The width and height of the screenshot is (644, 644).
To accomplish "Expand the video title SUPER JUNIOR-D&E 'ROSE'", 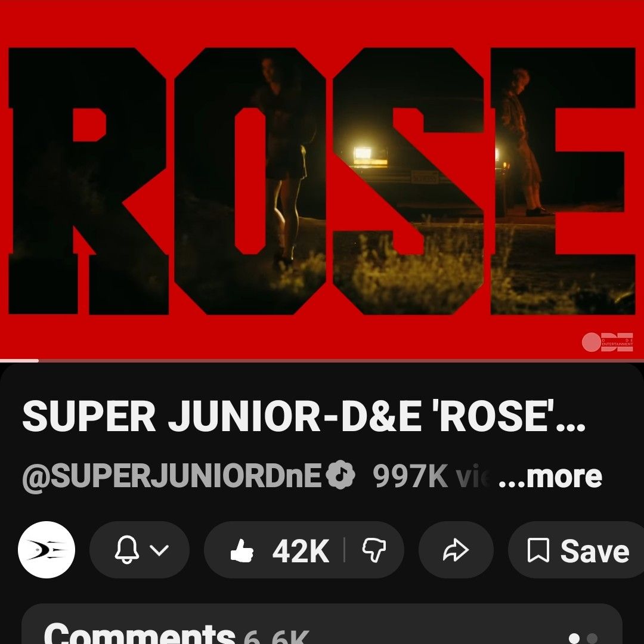I will tap(304, 416).
